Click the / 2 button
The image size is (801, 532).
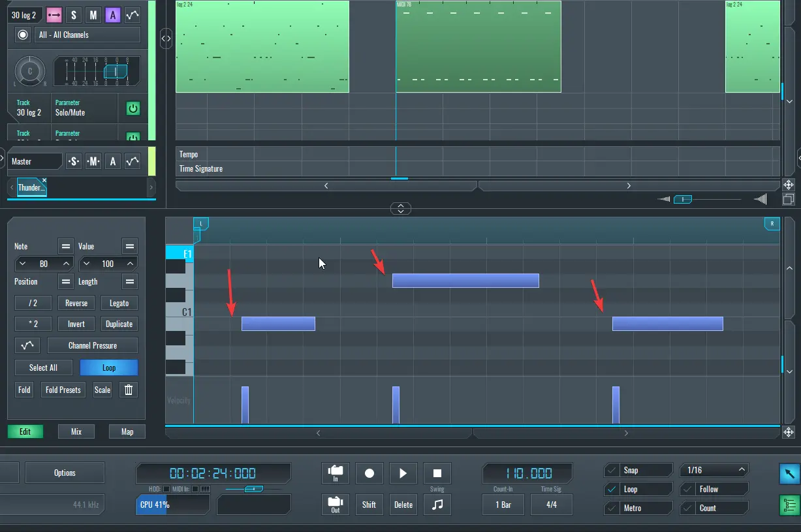[33, 303]
